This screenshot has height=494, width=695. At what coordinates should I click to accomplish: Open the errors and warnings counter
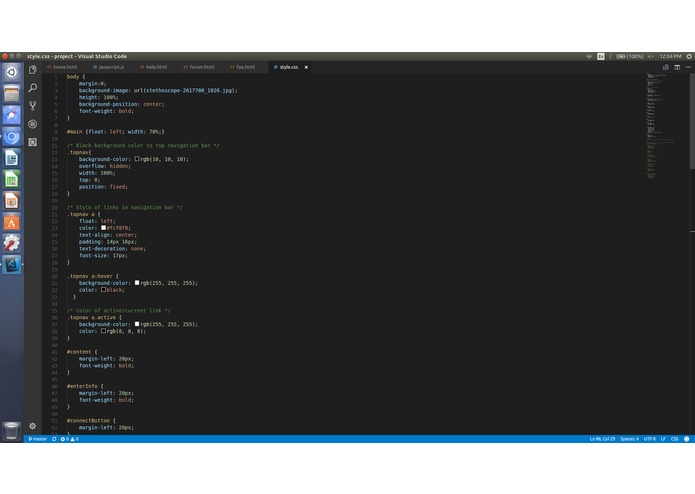point(70,439)
